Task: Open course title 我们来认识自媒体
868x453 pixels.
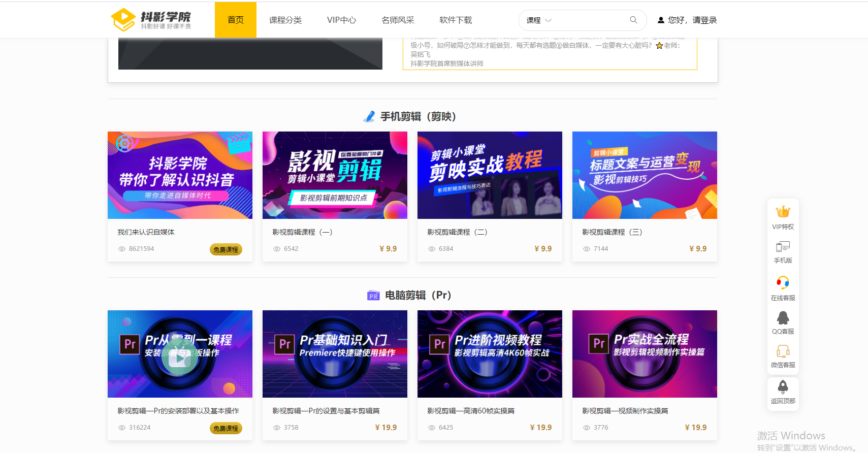Action: (146, 232)
